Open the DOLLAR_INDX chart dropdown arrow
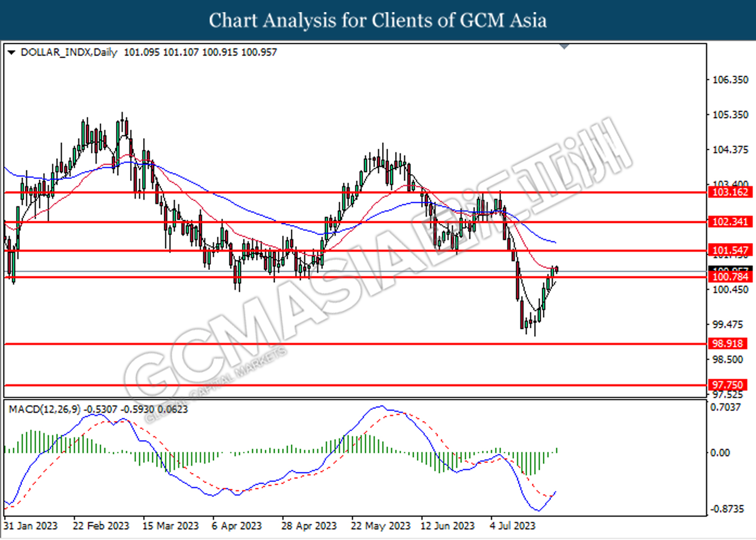The image size is (756, 540). point(12,52)
